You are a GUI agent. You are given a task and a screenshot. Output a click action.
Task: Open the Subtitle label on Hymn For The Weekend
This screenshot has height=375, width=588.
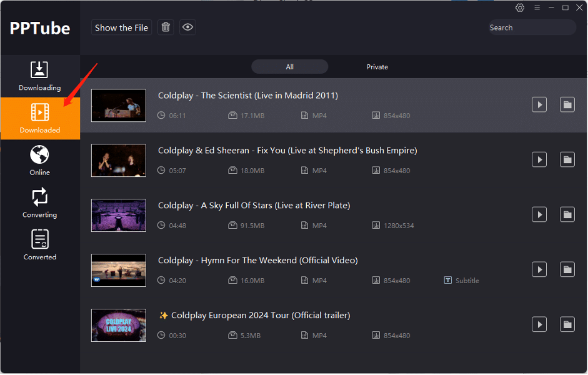[x=461, y=280]
